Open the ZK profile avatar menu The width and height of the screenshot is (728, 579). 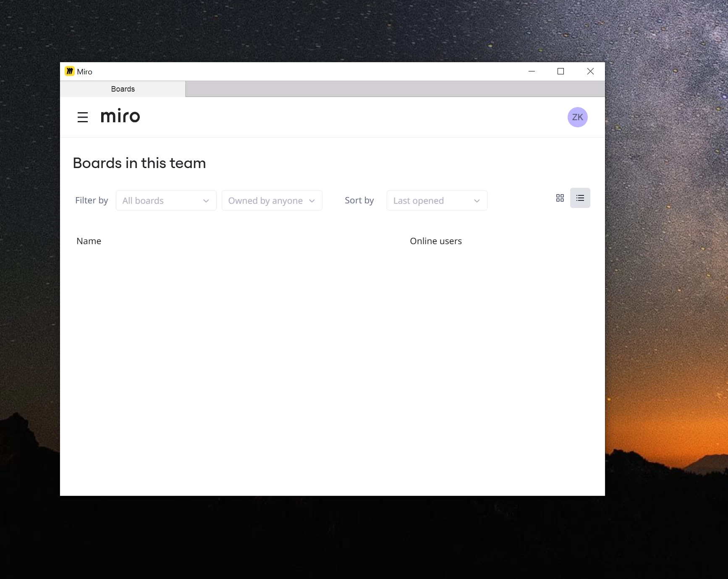pyautogui.click(x=577, y=117)
